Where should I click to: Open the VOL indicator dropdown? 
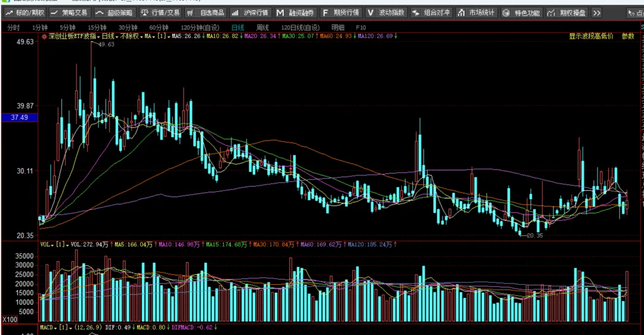coord(47,244)
